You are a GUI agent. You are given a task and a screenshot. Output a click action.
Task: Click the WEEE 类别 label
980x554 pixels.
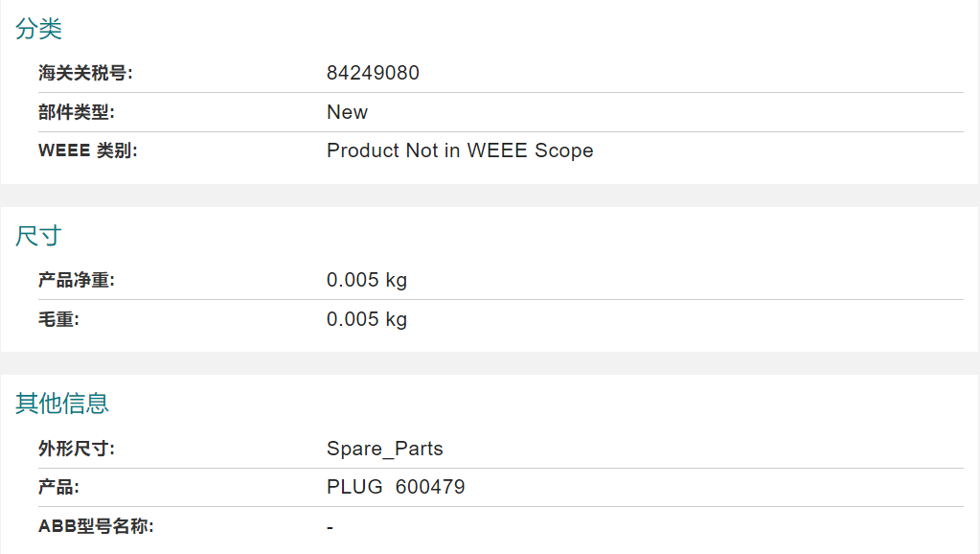point(87,150)
